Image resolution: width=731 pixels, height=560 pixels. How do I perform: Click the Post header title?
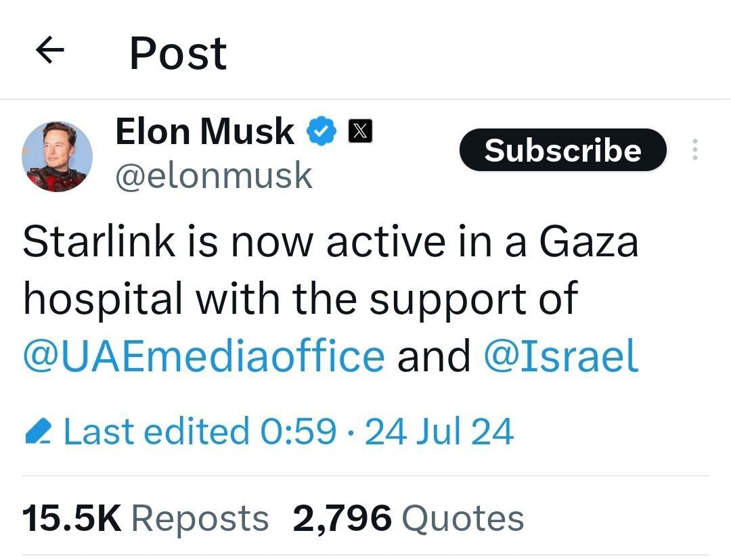click(x=178, y=53)
